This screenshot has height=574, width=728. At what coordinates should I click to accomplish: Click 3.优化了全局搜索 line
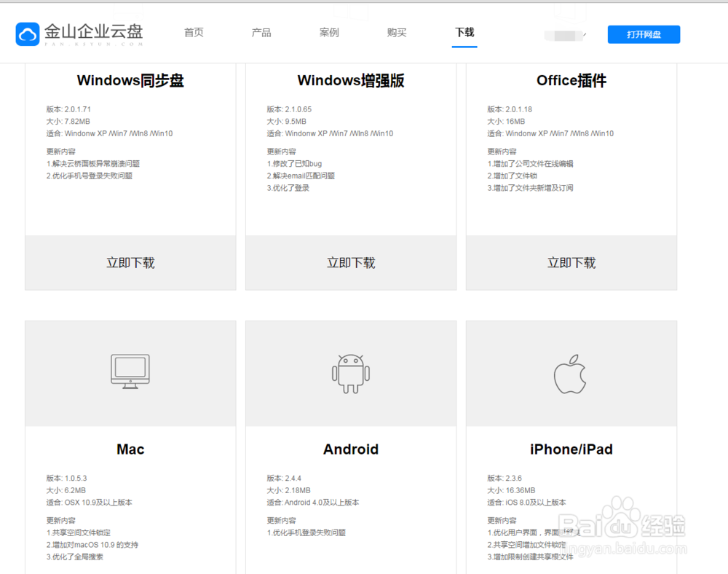tap(75, 557)
